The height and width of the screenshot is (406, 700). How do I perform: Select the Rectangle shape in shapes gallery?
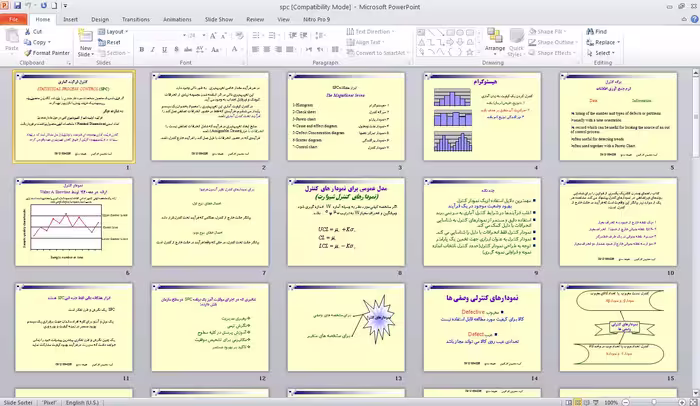(450, 33)
